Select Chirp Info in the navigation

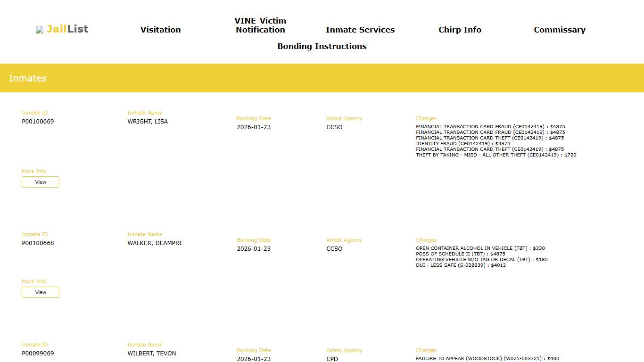pos(460,30)
